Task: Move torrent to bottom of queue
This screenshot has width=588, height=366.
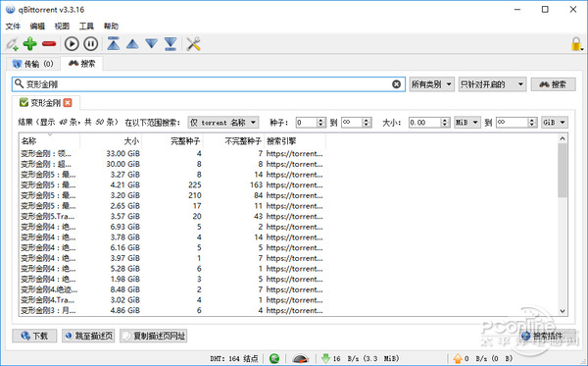Action: click(171, 44)
